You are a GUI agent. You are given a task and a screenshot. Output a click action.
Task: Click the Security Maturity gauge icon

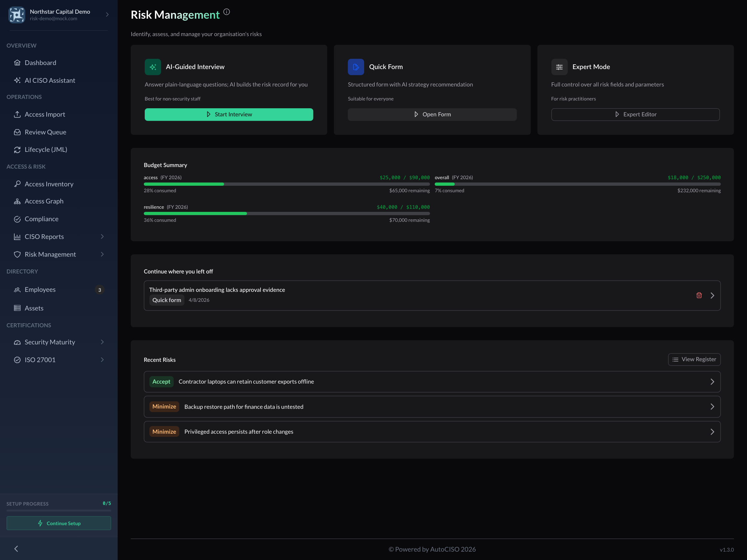[x=17, y=342]
